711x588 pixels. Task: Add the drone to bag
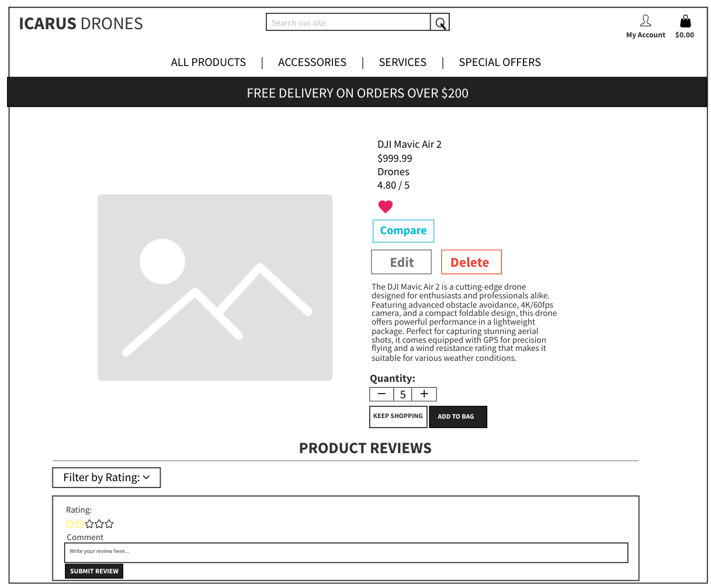(457, 416)
